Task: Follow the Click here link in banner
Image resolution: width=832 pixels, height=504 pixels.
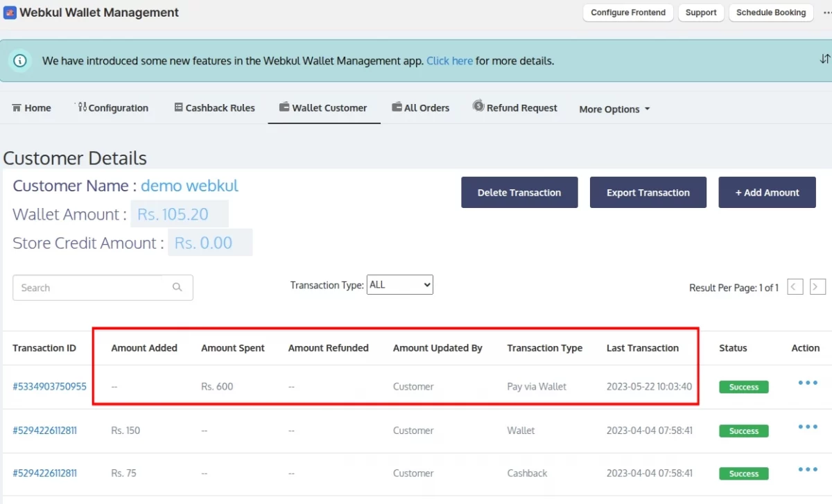Action: point(449,61)
